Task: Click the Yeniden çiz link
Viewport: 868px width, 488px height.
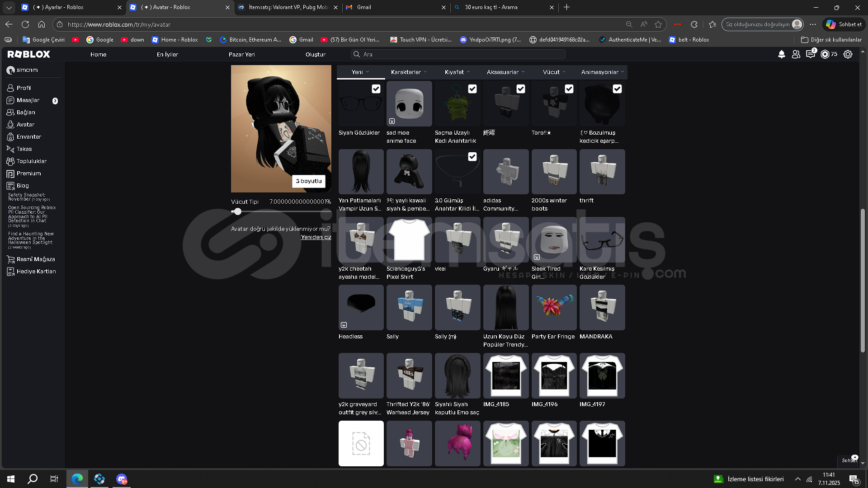Action: point(316,237)
